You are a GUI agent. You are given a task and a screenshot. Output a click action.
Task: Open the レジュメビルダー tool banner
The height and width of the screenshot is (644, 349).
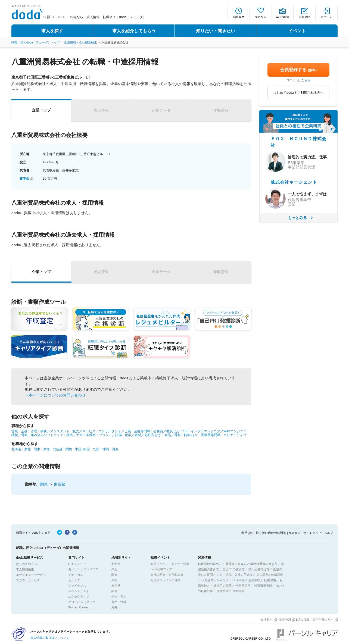(x=162, y=319)
